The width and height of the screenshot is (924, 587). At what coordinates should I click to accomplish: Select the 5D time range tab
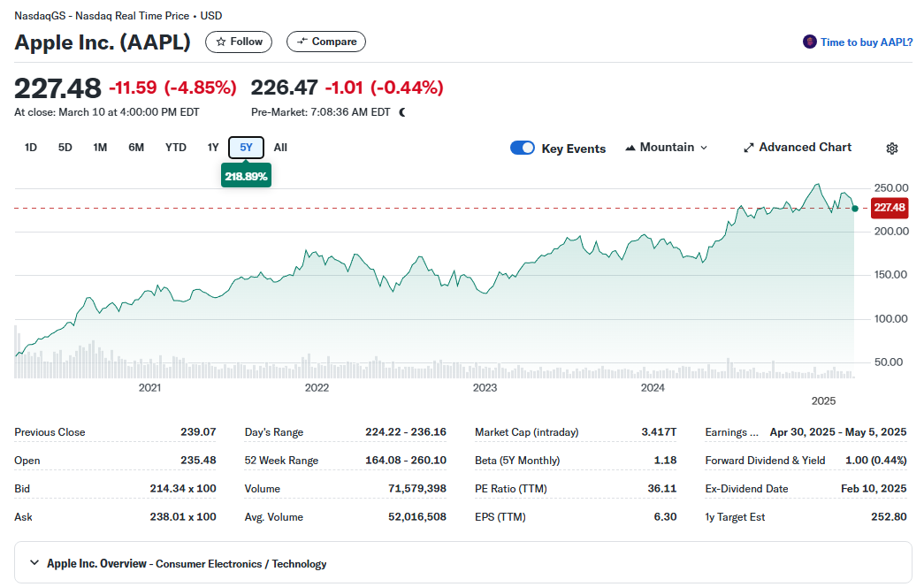click(65, 148)
